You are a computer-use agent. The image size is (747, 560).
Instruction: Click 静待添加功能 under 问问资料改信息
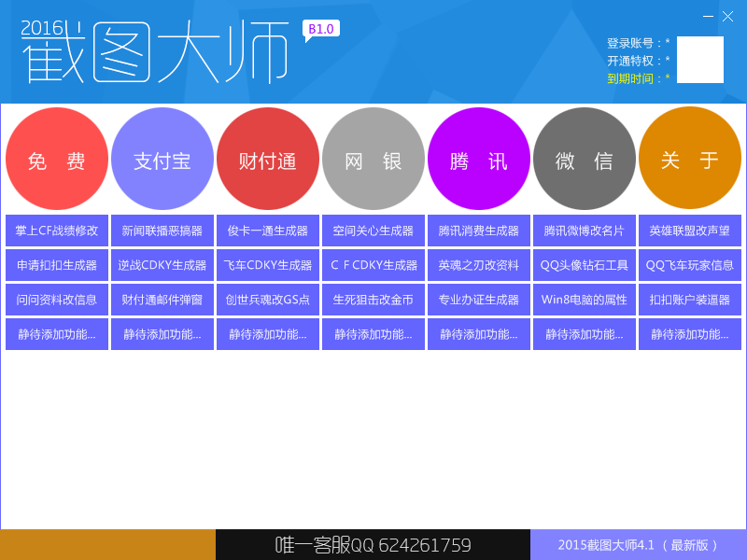pos(57,334)
